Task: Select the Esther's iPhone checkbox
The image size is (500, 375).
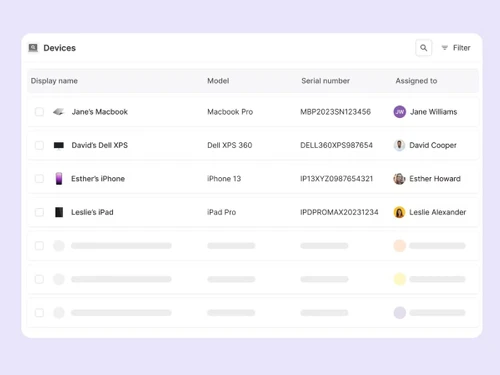Action: pyautogui.click(x=39, y=179)
